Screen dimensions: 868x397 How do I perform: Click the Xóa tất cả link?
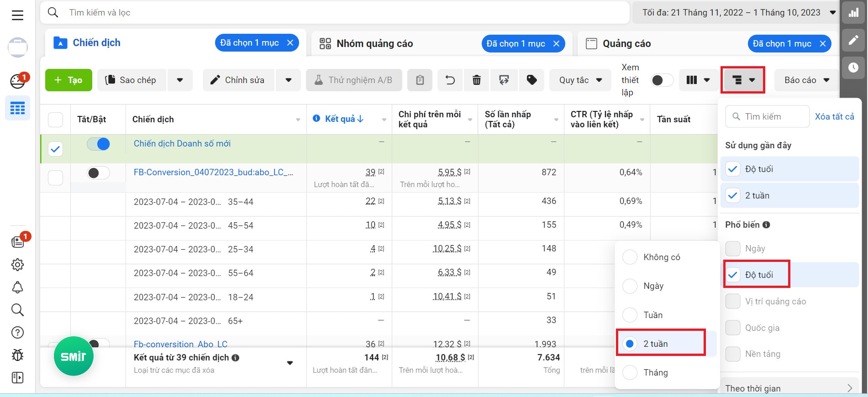click(834, 117)
